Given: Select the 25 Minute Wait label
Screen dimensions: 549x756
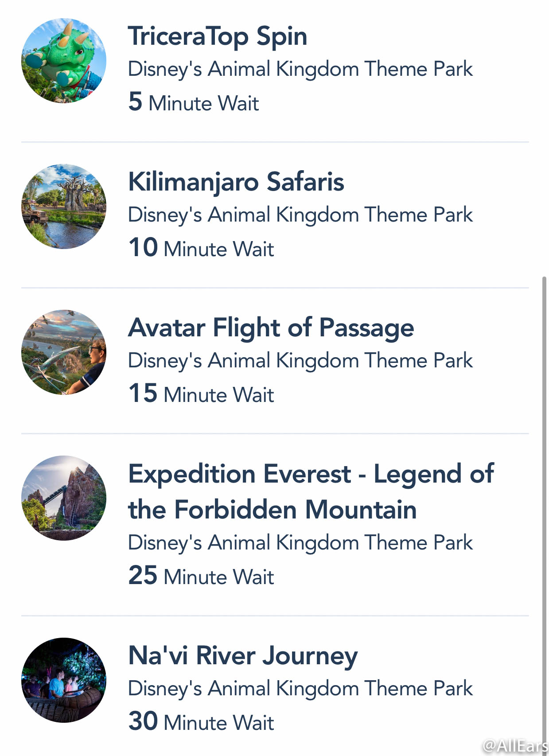Looking at the screenshot, I should pos(201,576).
